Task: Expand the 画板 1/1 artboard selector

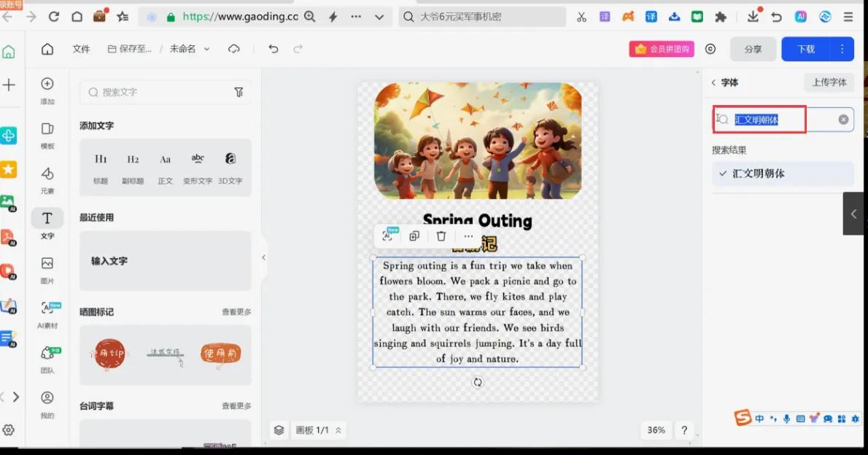Action: pos(319,430)
